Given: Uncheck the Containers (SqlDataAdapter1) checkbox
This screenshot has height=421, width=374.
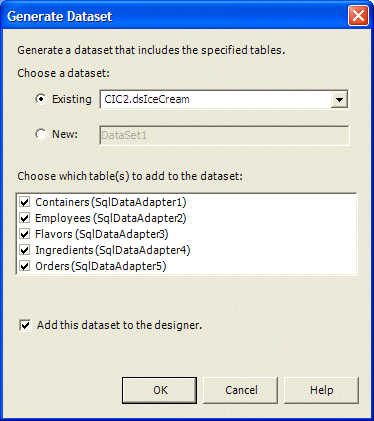Looking at the screenshot, I should point(25,202).
